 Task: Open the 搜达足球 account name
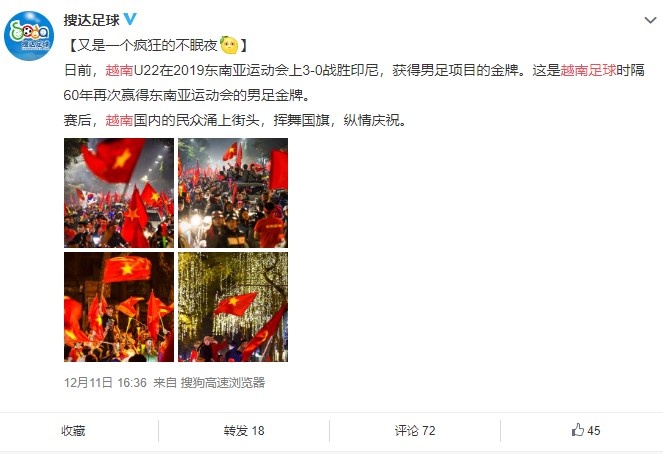click(92, 20)
